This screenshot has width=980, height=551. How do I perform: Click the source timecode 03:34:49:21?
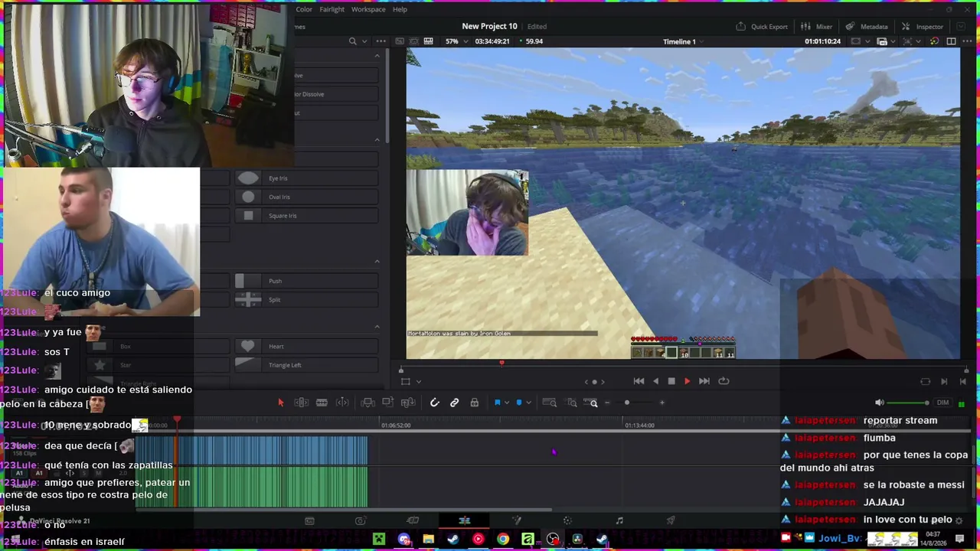(x=492, y=41)
